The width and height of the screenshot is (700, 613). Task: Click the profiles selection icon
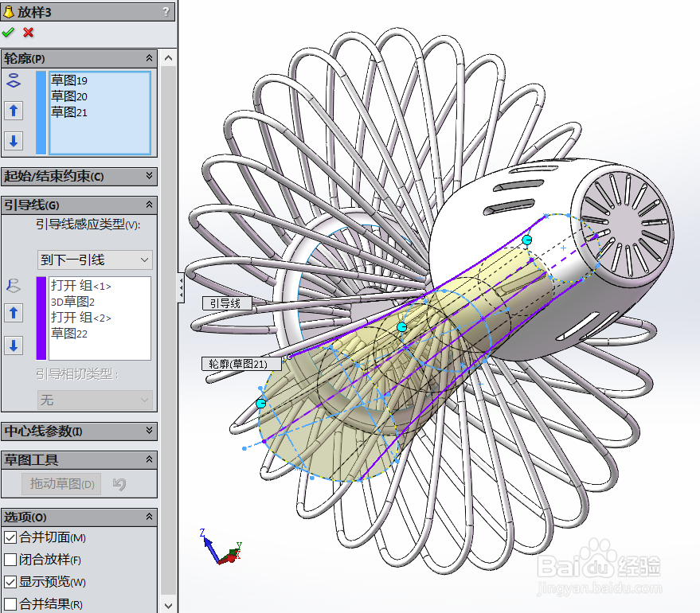14,80
